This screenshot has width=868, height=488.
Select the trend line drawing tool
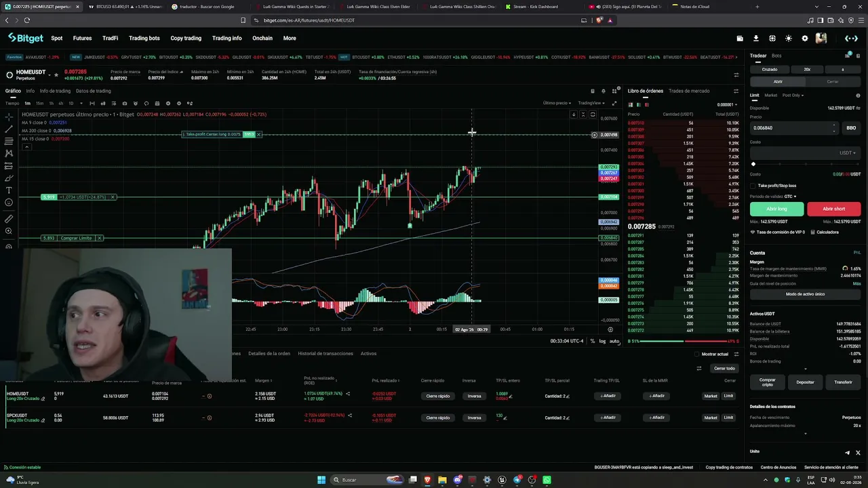(9, 129)
